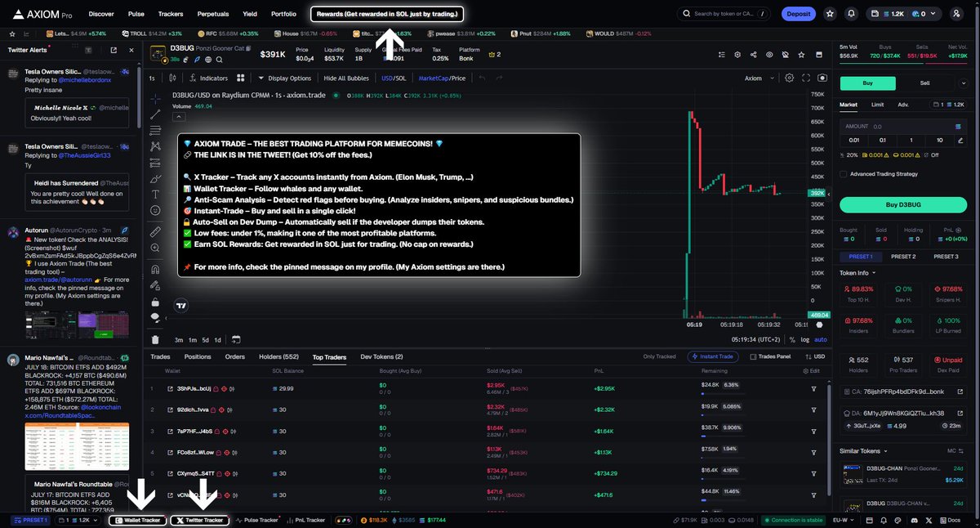Toggle the Only Tracked filter

click(659, 356)
